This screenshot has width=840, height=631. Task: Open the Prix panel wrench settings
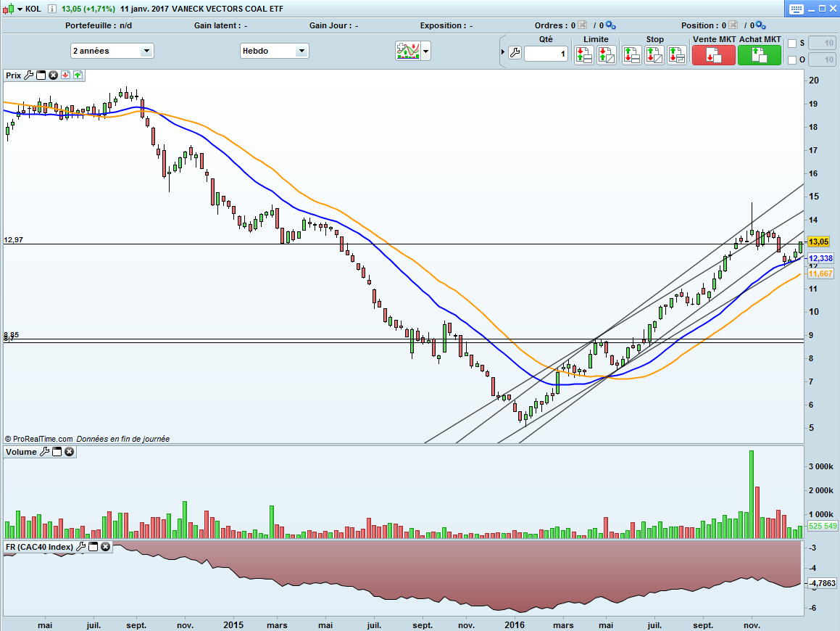point(29,75)
